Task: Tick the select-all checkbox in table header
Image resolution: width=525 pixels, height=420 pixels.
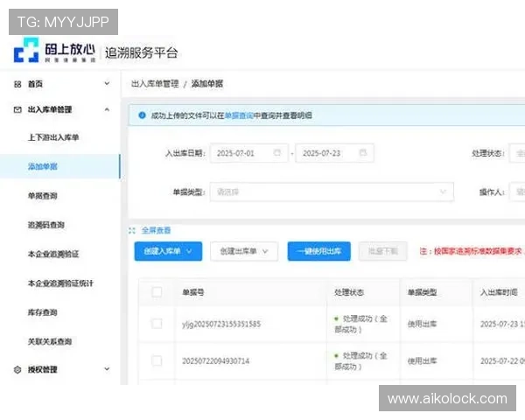Action: click(x=157, y=292)
